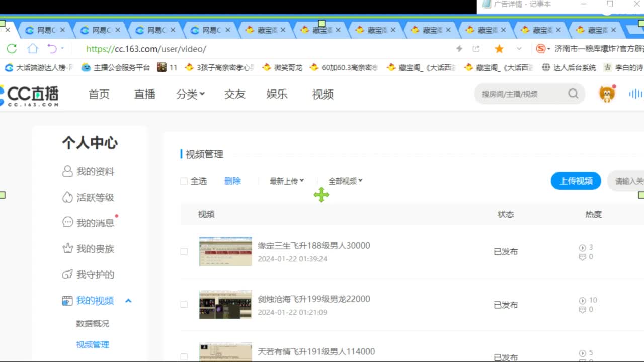
Task: Open bookmark 达人后台系统
Action: pos(569,67)
